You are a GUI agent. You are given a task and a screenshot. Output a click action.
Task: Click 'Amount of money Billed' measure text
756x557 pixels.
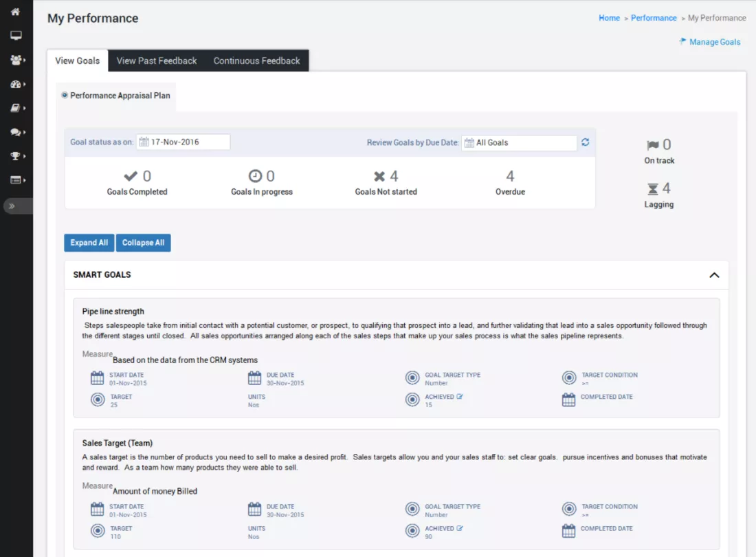click(155, 492)
